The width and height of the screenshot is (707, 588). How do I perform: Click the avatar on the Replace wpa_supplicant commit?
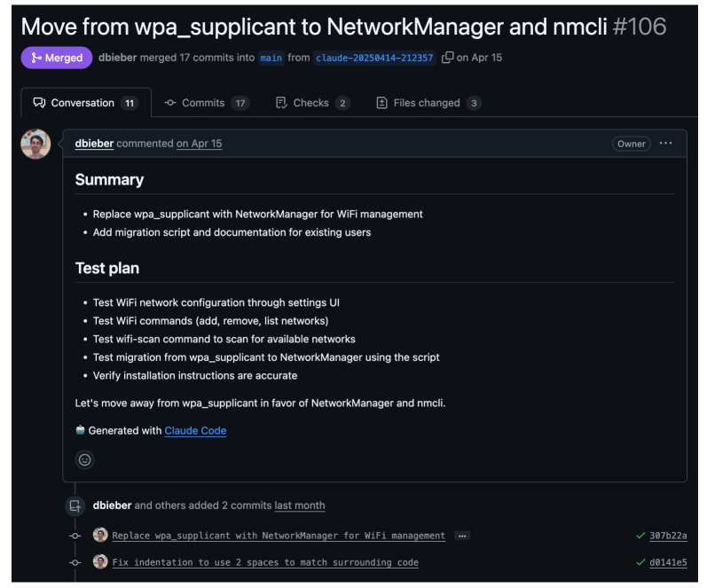100,536
